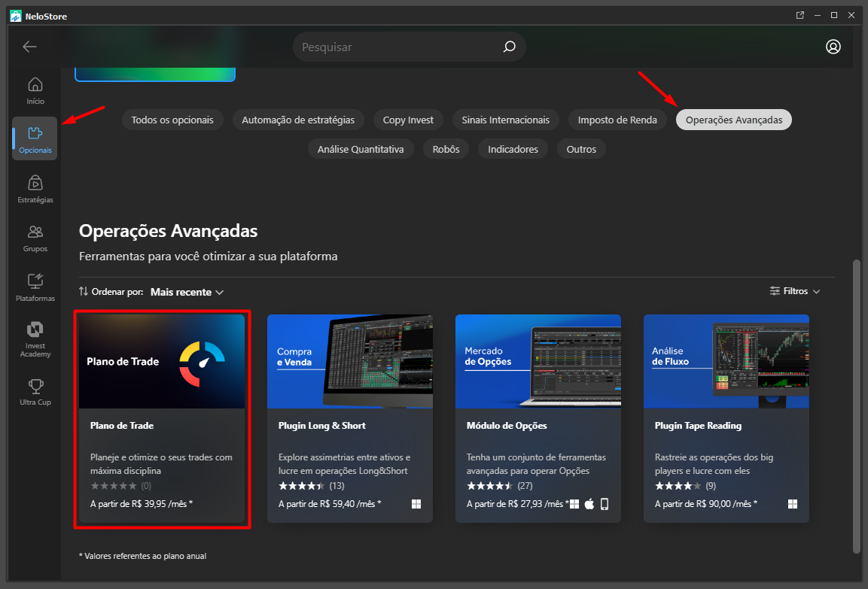This screenshot has height=589, width=868.
Task: Open the Plugin Long & Short title
Action: [x=321, y=425]
